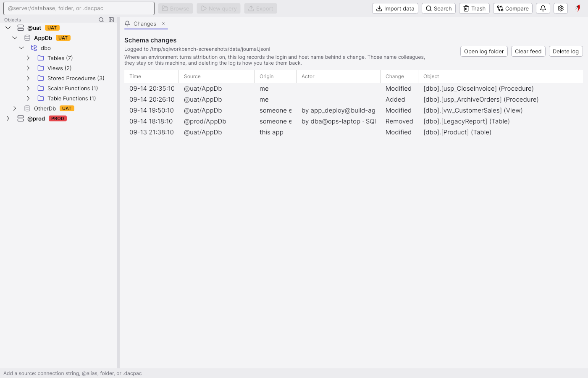
Task: Focus the source address input field
Action: click(79, 8)
